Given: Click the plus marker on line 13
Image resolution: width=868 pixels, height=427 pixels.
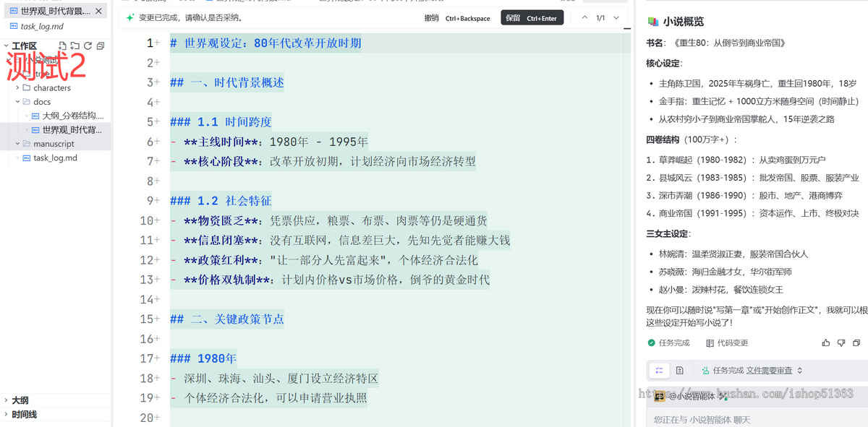Looking at the screenshot, I should point(156,280).
